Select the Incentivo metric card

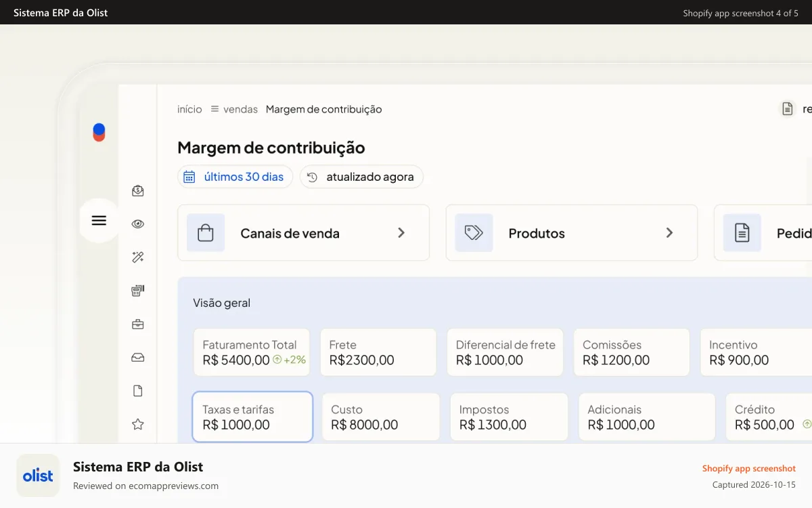tap(756, 352)
